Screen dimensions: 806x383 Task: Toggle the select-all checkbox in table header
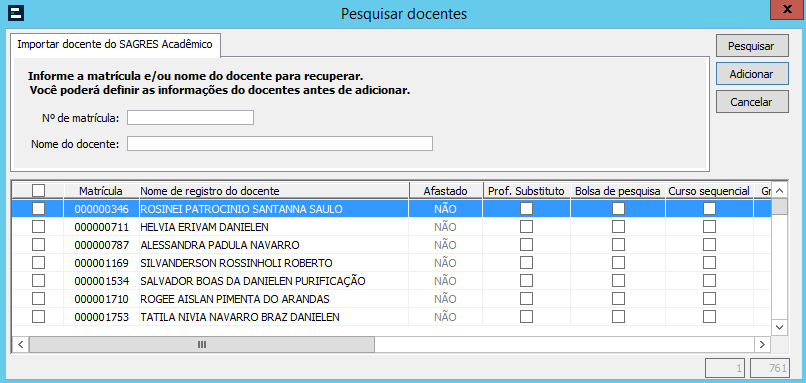tap(39, 191)
